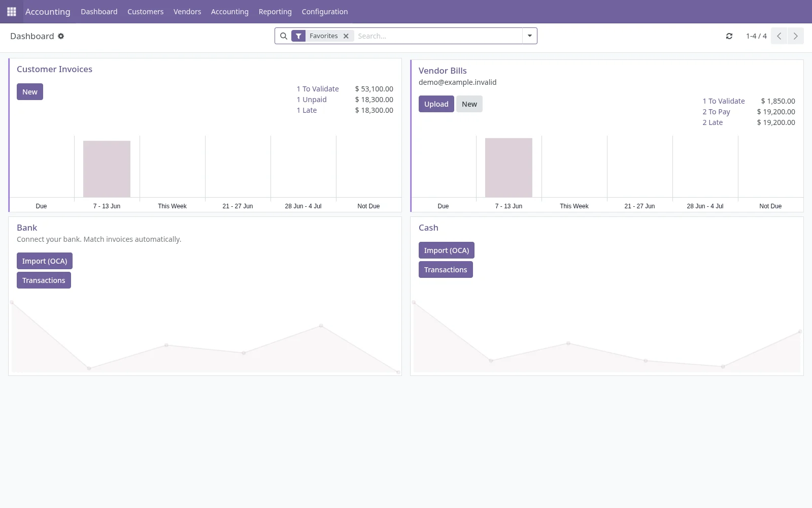Open the Reporting menu

275,12
